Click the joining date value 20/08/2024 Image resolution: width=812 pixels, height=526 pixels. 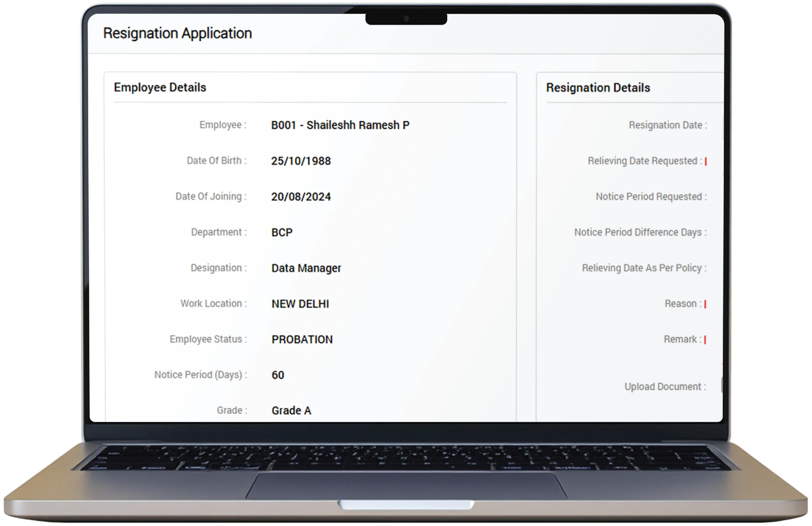coord(301,197)
